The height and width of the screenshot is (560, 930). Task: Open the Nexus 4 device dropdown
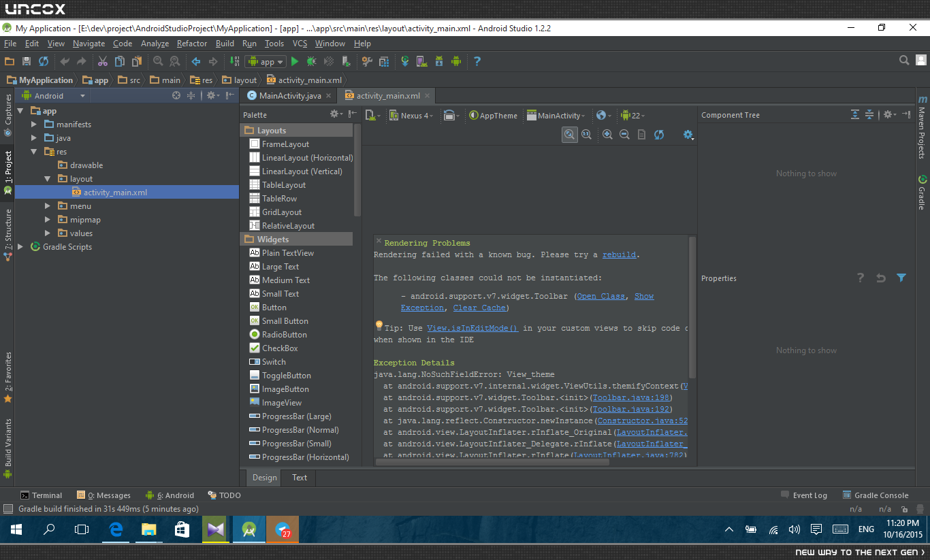tap(412, 115)
